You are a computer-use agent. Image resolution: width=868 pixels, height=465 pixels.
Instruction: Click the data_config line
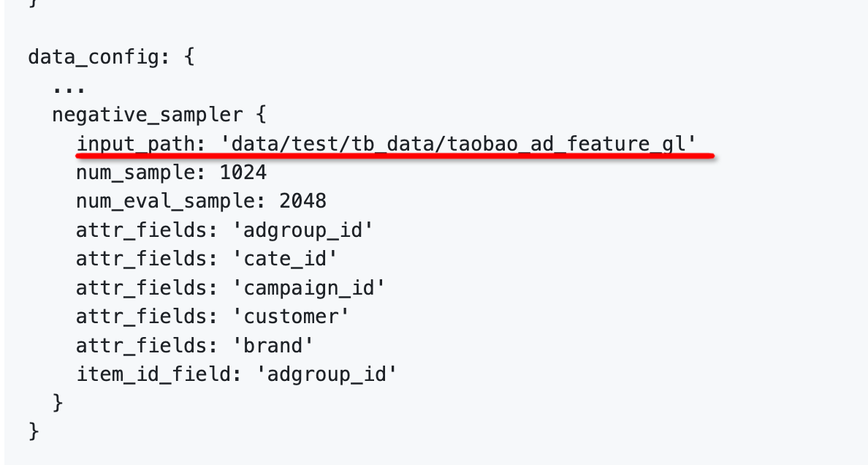111,57
